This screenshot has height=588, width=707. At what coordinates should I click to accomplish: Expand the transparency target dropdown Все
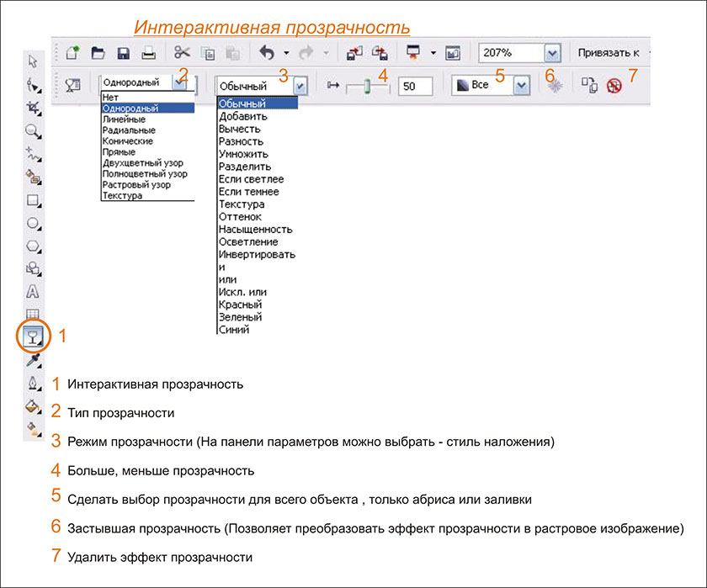(521, 86)
